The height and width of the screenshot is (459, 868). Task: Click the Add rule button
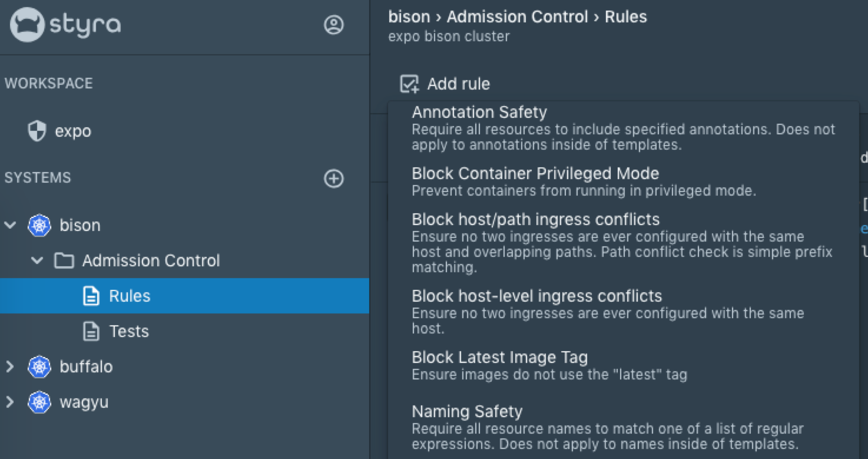[x=458, y=84]
